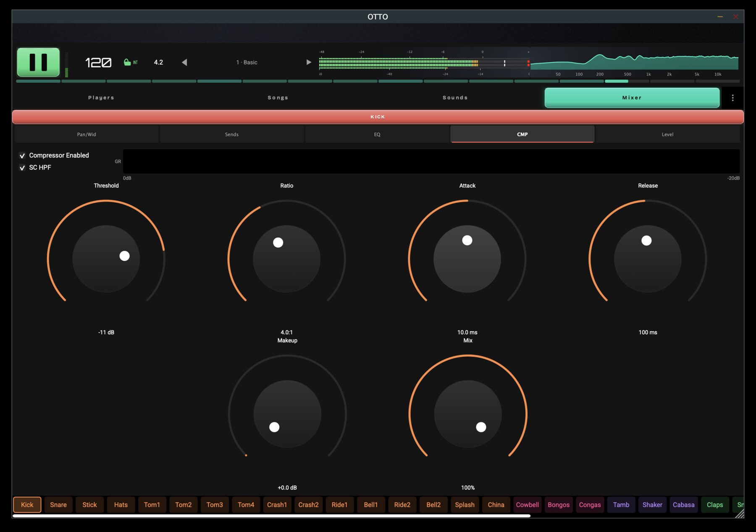
Task: Select the China channel button
Action: coord(496,505)
